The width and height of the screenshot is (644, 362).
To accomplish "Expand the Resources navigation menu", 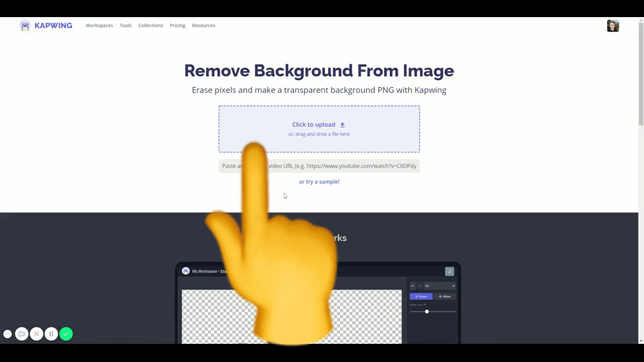I will tap(203, 25).
